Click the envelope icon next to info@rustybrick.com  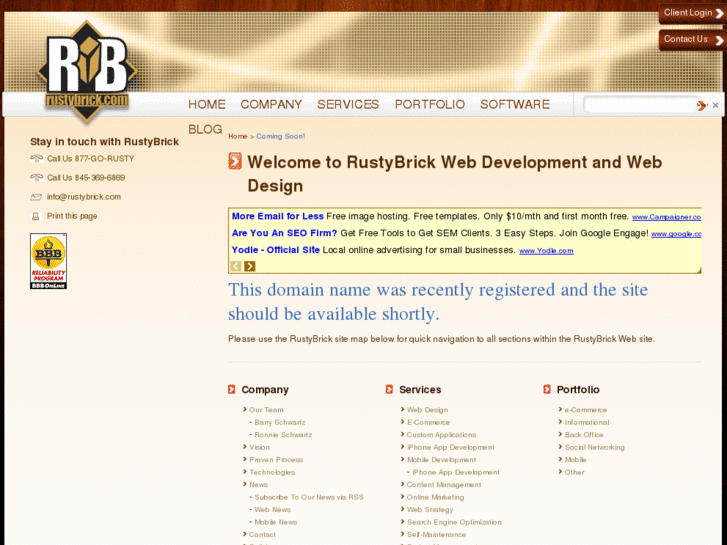point(36,197)
